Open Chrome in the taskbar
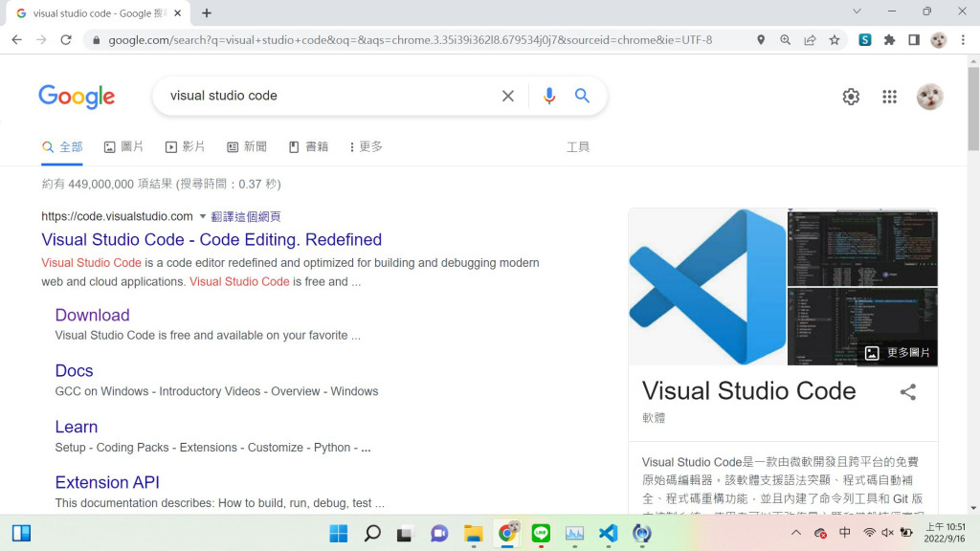 [x=507, y=533]
